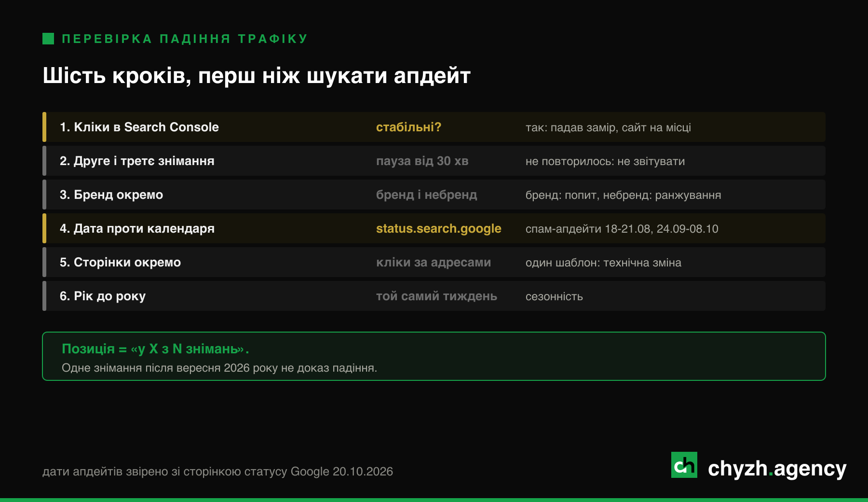Select row '3. Бренд окремо'
The height and width of the screenshot is (502, 868).
click(x=434, y=195)
